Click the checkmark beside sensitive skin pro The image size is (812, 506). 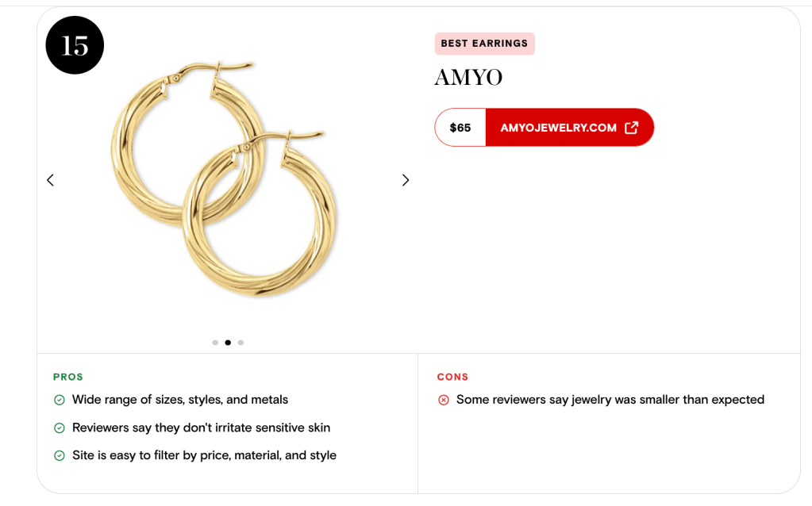click(60, 428)
